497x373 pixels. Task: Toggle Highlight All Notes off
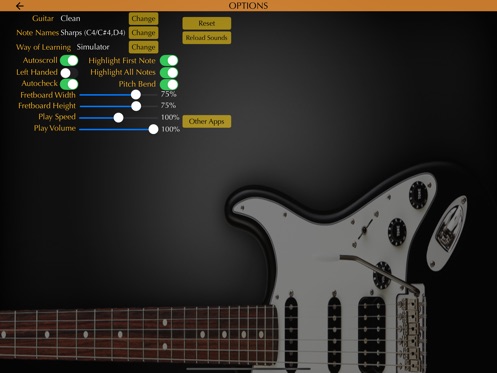click(x=169, y=72)
